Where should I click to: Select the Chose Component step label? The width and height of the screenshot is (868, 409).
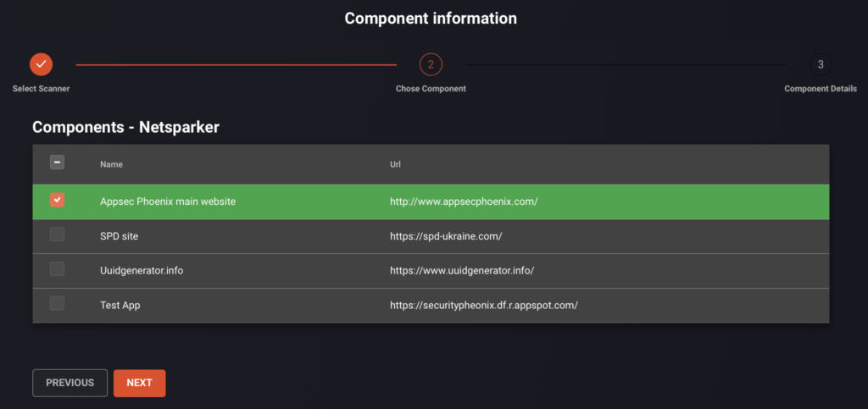431,89
